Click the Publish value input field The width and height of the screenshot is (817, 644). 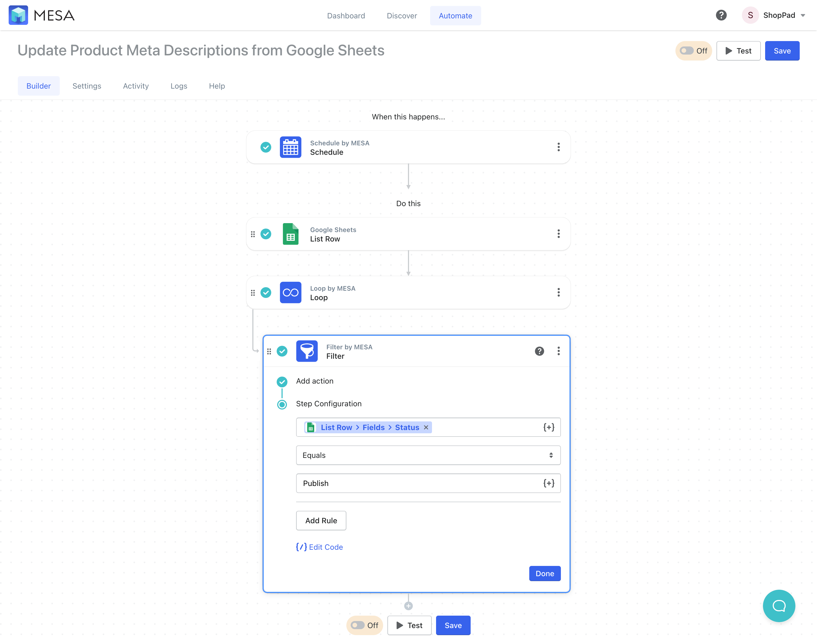click(x=428, y=483)
